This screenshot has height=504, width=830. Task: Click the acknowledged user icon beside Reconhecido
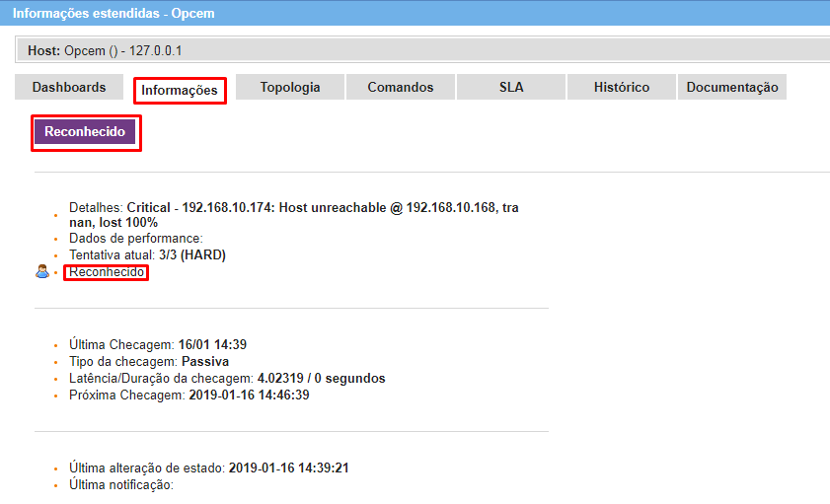pyautogui.click(x=41, y=271)
